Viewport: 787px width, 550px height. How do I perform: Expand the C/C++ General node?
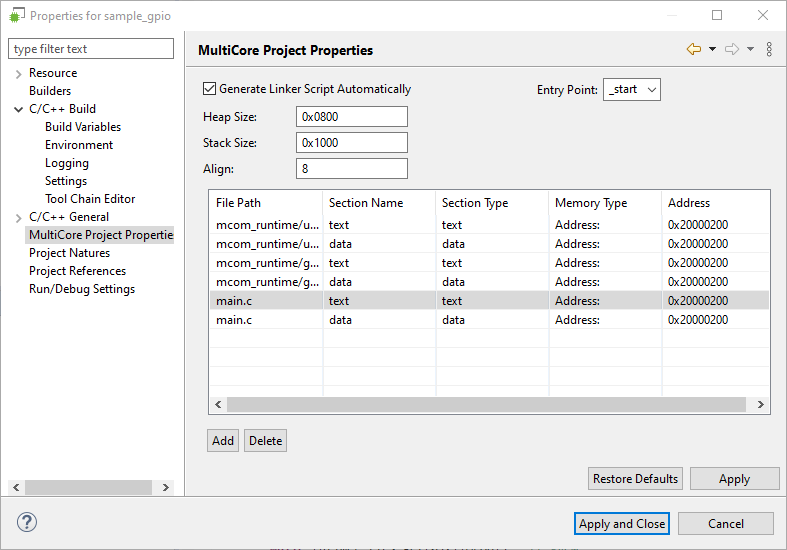point(18,218)
